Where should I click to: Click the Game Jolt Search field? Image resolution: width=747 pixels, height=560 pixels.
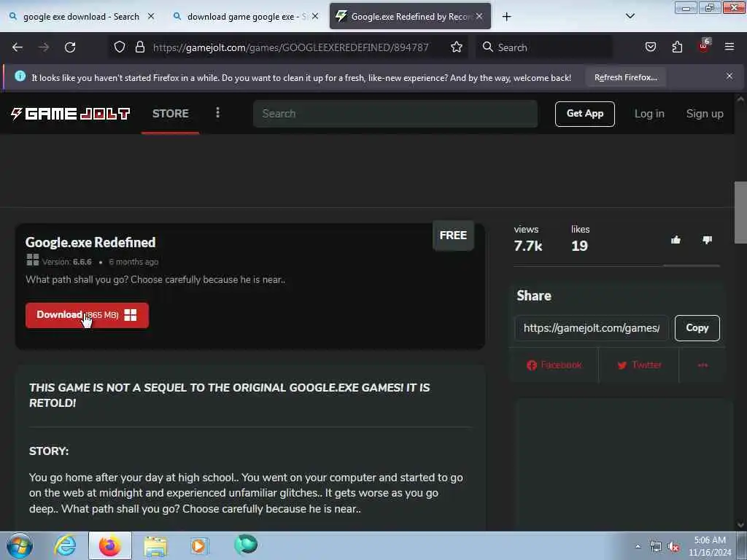[x=395, y=114]
